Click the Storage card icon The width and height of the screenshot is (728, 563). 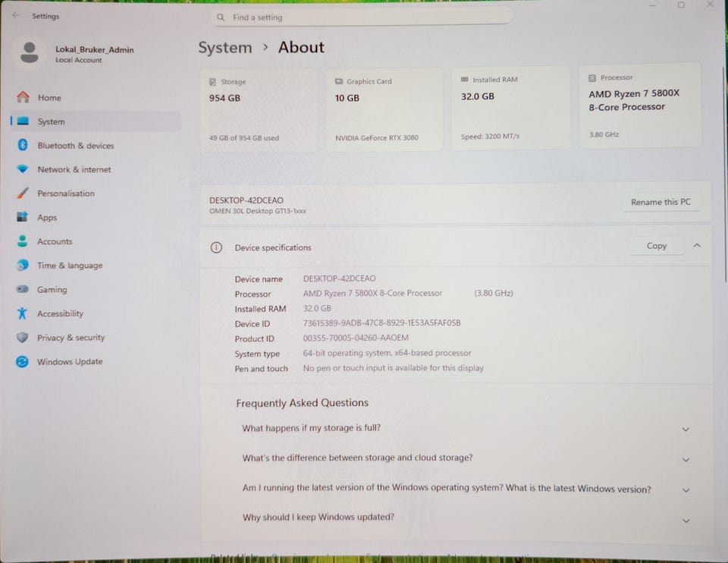[212, 82]
